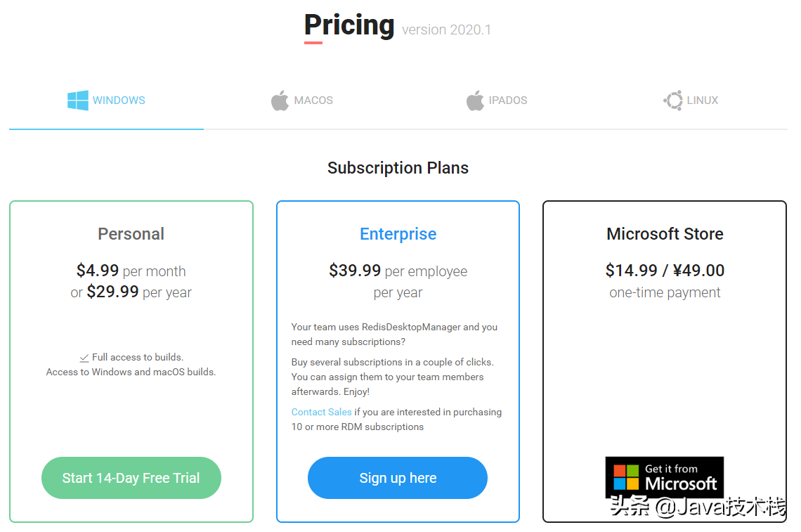Image resolution: width=801 pixels, height=532 pixels.
Task: Open the IPADOS pricing tab
Action: (508, 100)
